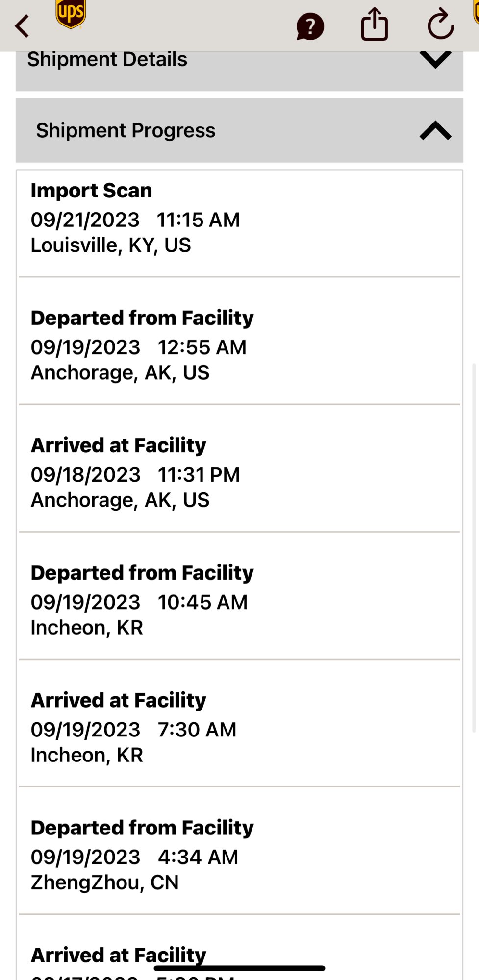Tap the home indicator bar
The width and height of the screenshot is (479, 980).
[x=239, y=968]
